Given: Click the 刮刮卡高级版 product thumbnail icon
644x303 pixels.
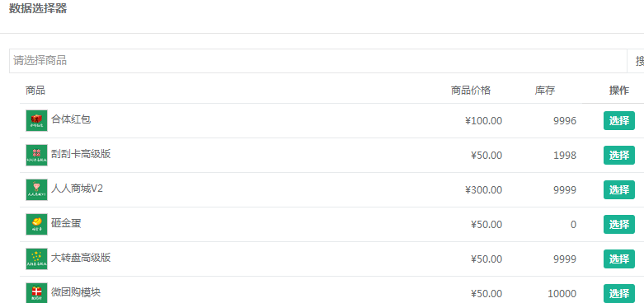Looking at the screenshot, I should [x=36, y=155].
